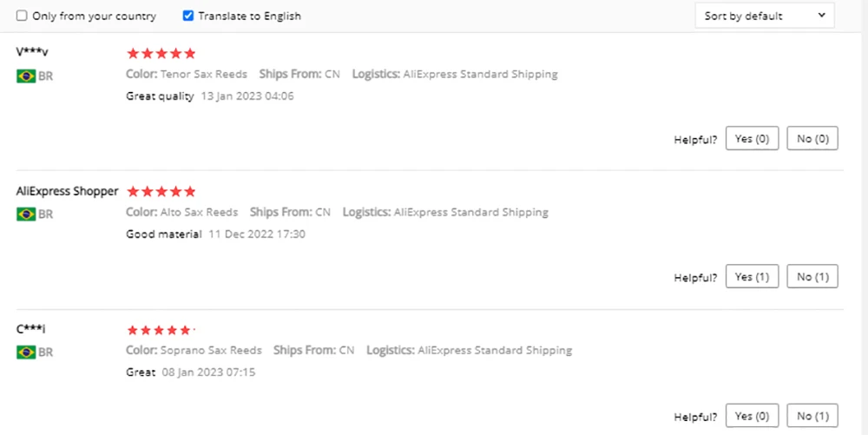The width and height of the screenshot is (868, 435).
Task: Click No on the Great quality review
Action: coord(812,139)
